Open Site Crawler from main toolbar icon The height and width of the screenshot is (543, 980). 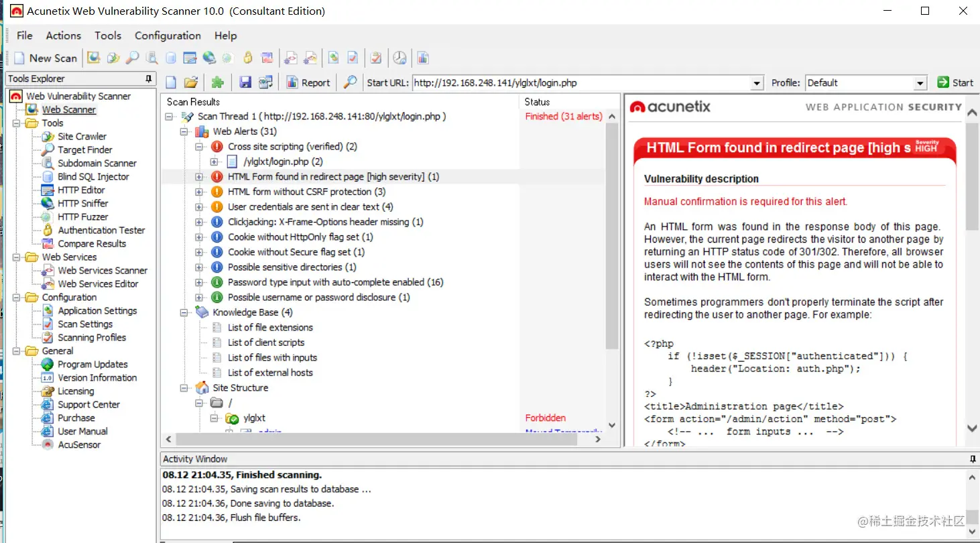pyautogui.click(x=113, y=58)
